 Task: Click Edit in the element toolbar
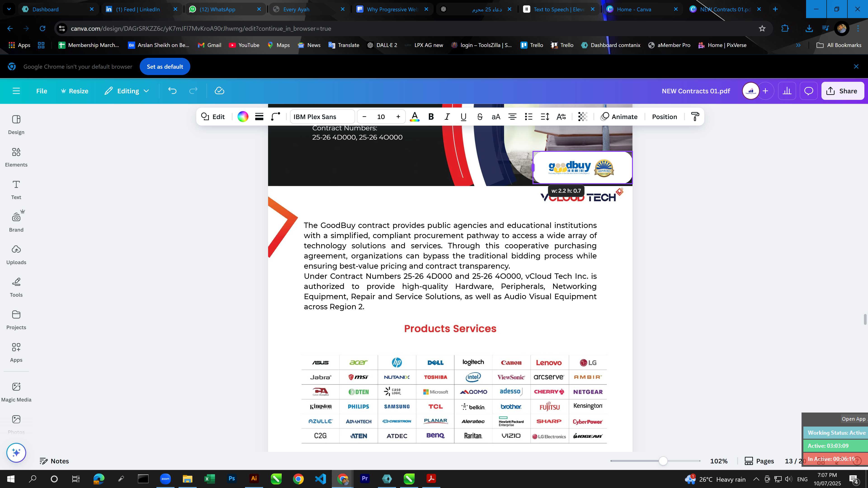(x=213, y=117)
